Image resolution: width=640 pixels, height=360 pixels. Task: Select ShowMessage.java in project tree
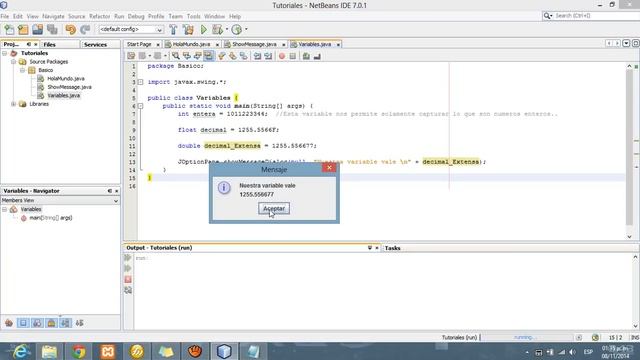click(69, 87)
